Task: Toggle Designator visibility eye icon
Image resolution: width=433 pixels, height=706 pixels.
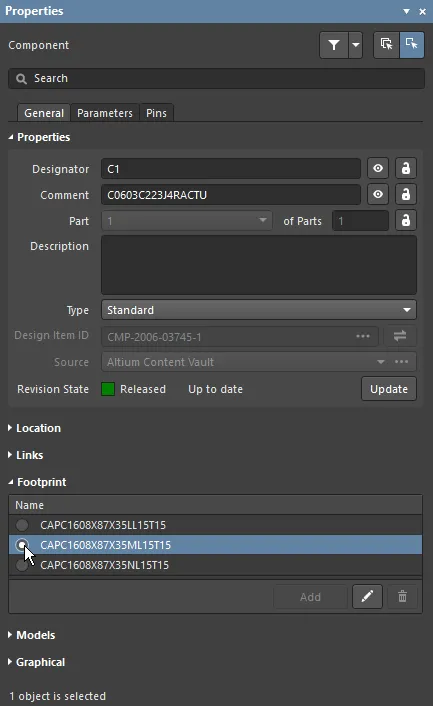Action: [378, 168]
